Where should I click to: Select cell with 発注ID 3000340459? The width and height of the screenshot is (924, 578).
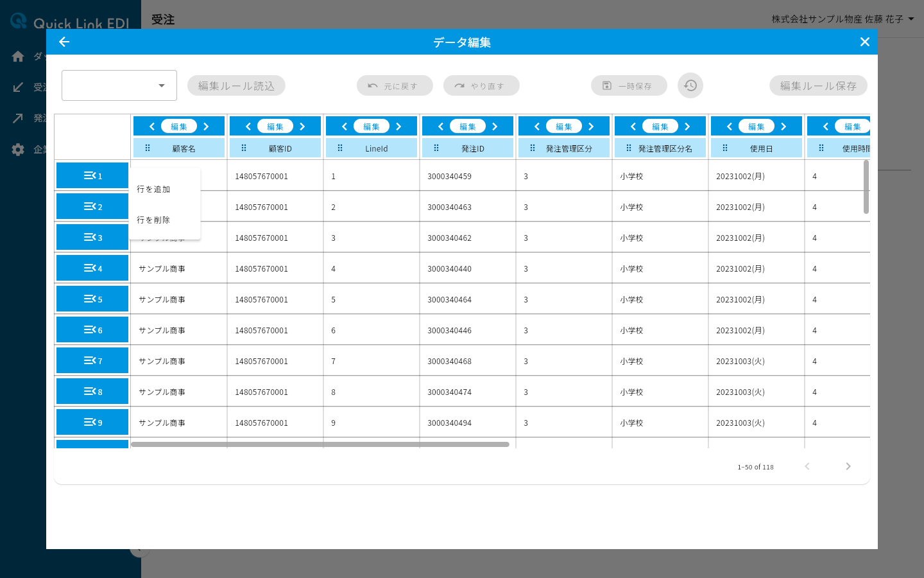click(468, 176)
